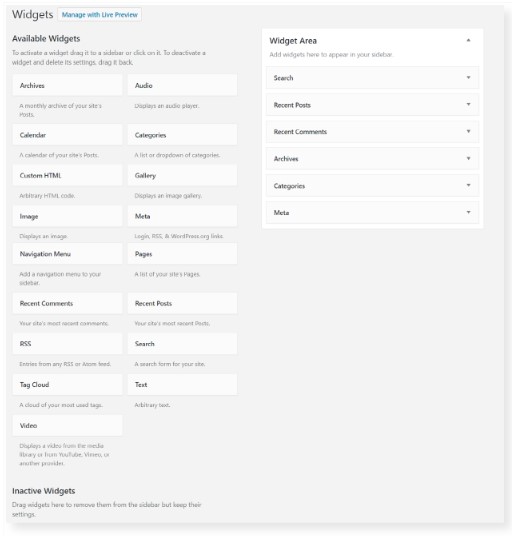Expand the Categories widget arrow in Widget Area
The width and height of the screenshot is (512, 536).
pyautogui.click(x=468, y=185)
